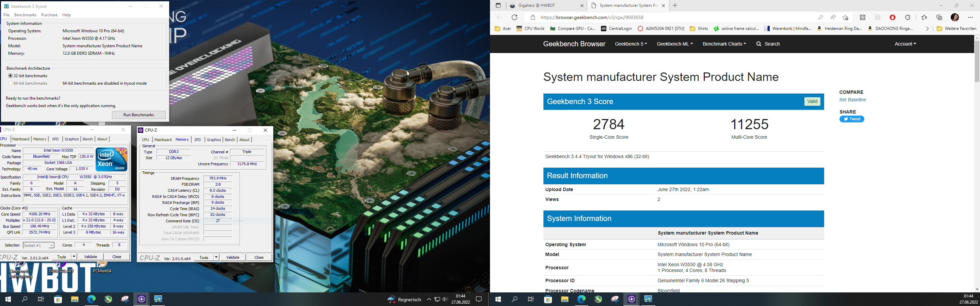Click Validate in CPU-Z Memory window

(233, 257)
